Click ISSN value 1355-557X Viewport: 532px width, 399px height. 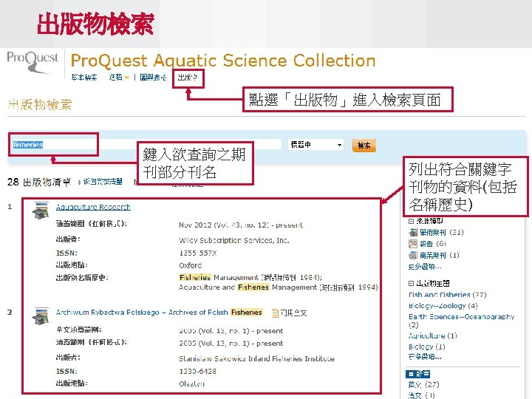(x=198, y=253)
